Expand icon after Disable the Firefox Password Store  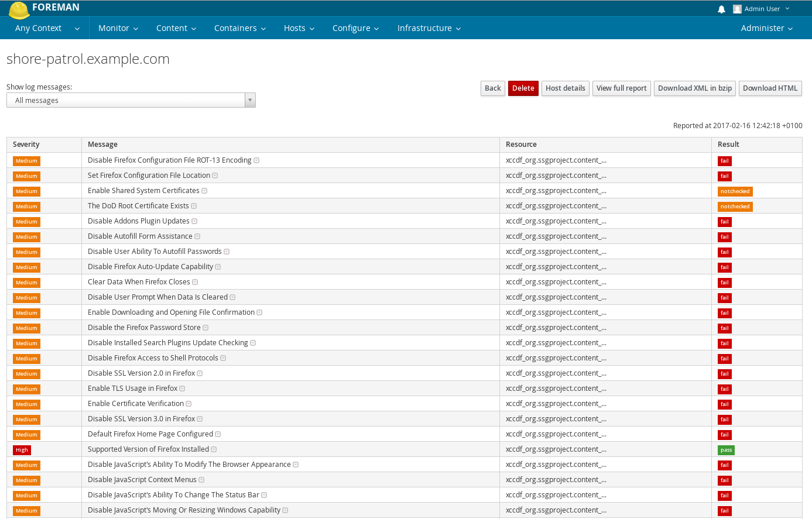click(205, 328)
